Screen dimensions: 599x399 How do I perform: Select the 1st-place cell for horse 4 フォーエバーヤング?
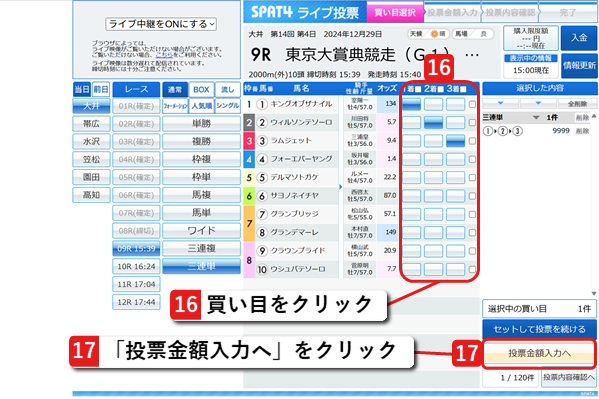pos(411,159)
